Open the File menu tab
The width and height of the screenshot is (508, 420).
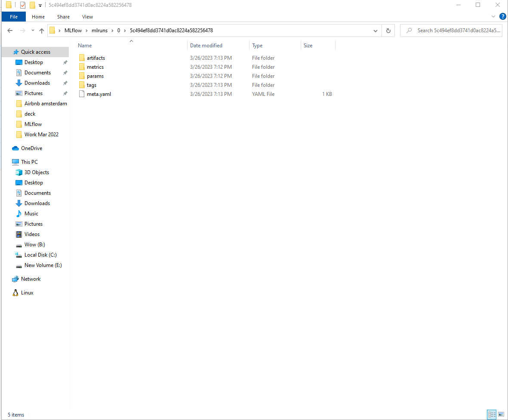coord(14,17)
